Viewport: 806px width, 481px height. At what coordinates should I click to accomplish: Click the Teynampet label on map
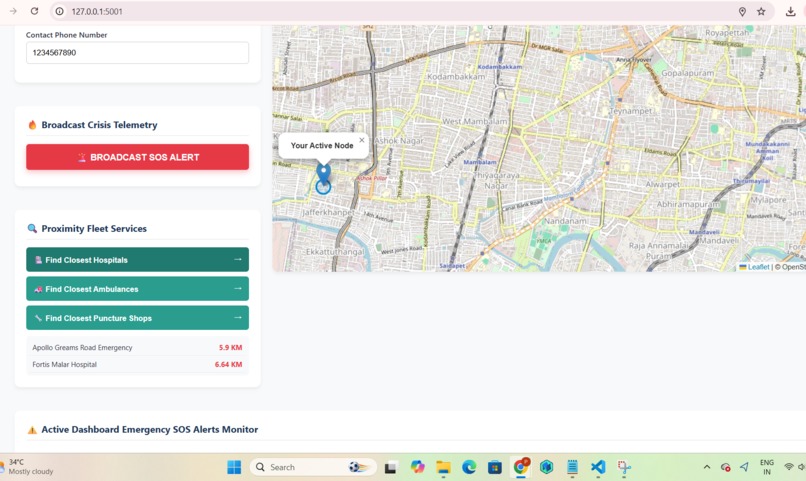pos(630,111)
